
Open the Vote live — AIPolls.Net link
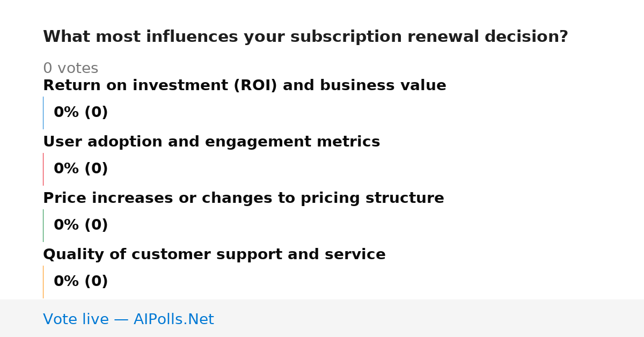tap(128, 319)
